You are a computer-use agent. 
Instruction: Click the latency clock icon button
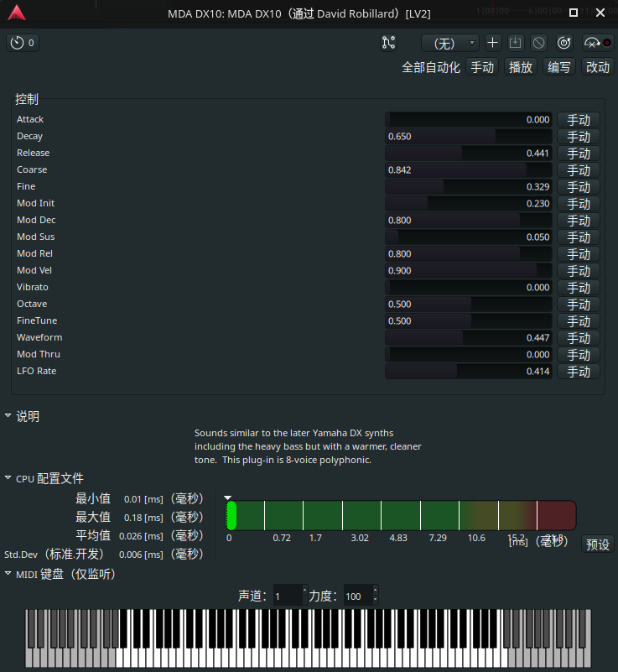coord(23,43)
